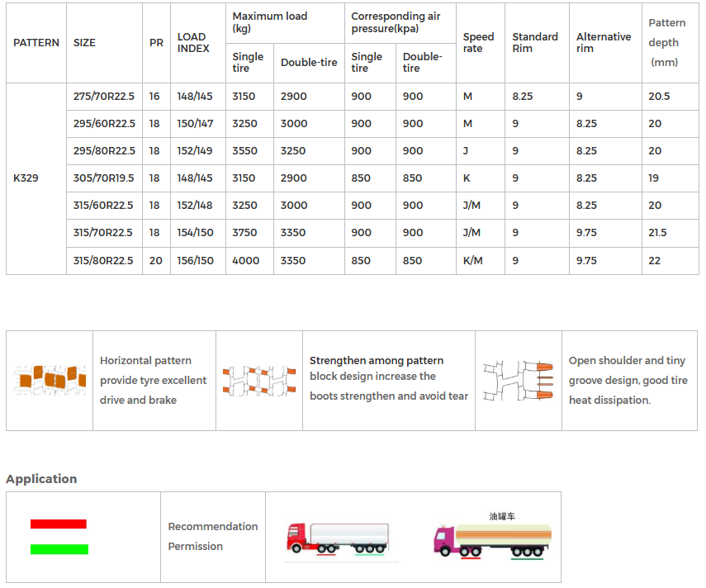Click the Chinese label above purple truck

pos(502,516)
